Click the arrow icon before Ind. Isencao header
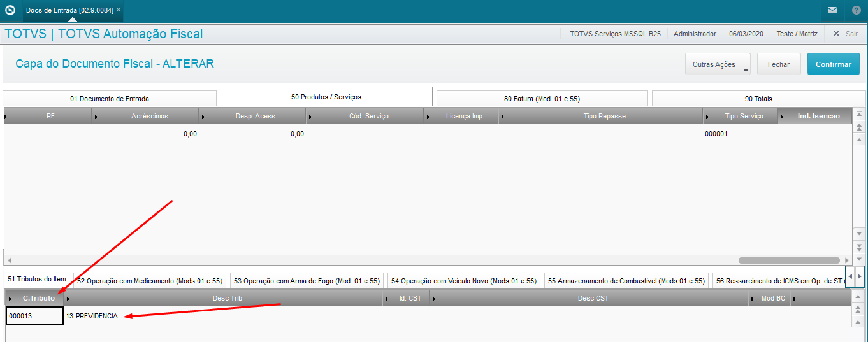Viewport: 868px width, 342px height. coord(782,117)
